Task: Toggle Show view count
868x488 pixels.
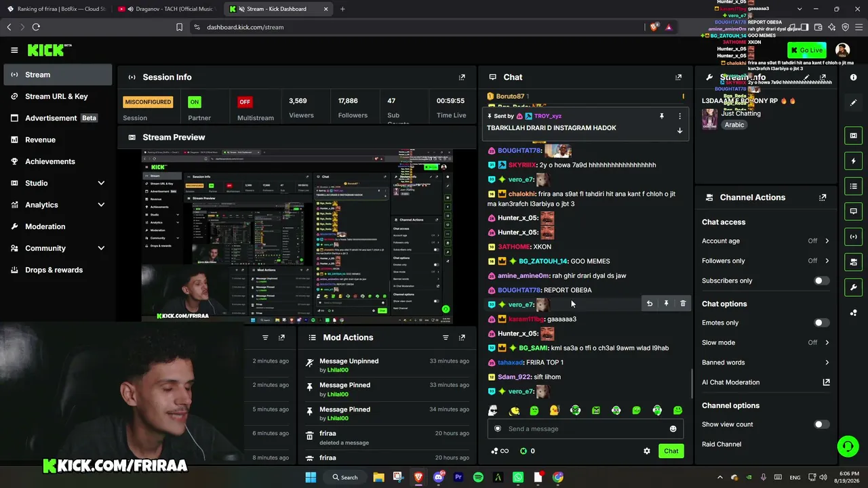Action: pos(821,424)
